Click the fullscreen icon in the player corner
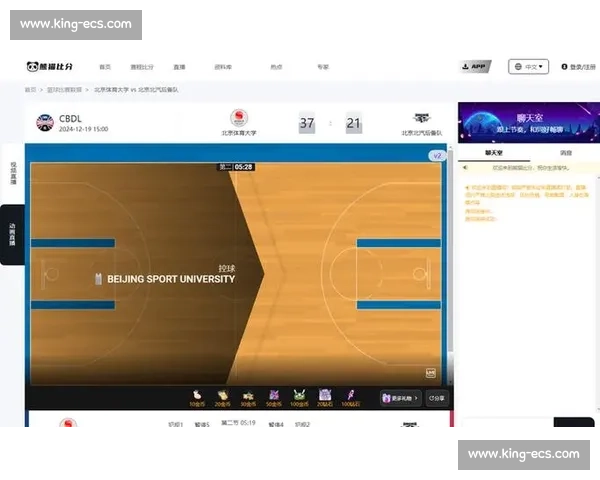Viewport: 600px width, 480px height. (x=431, y=372)
